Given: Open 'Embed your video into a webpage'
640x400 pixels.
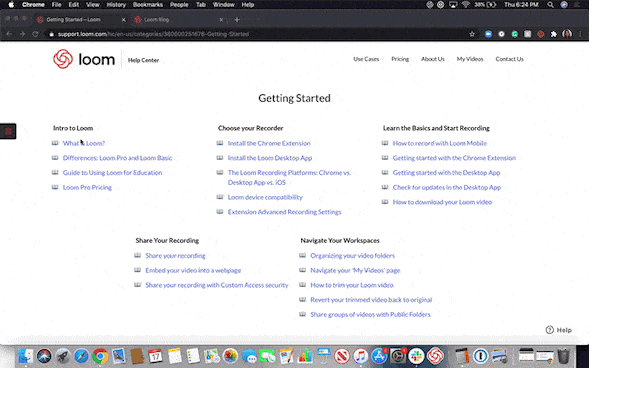Looking at the screenshot, I should [x=193, y=270].
